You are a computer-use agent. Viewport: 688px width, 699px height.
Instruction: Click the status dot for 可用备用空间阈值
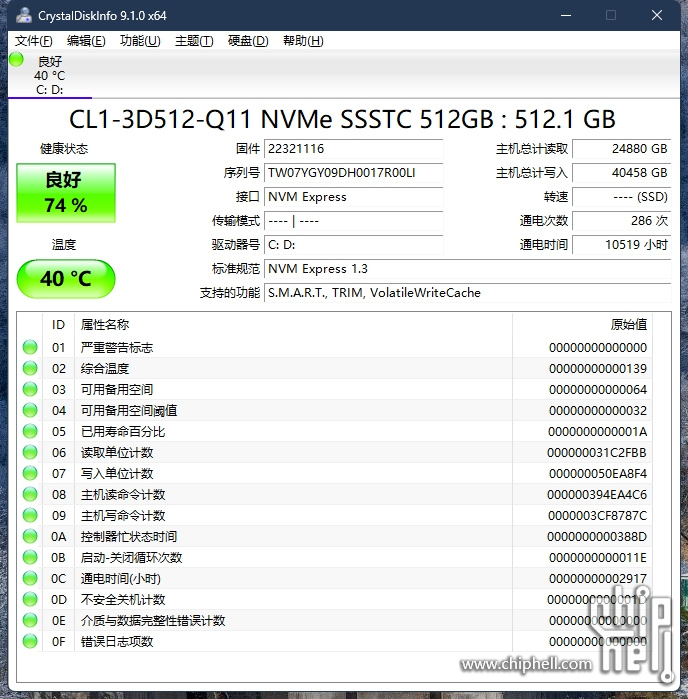click(x=30, y=410)
